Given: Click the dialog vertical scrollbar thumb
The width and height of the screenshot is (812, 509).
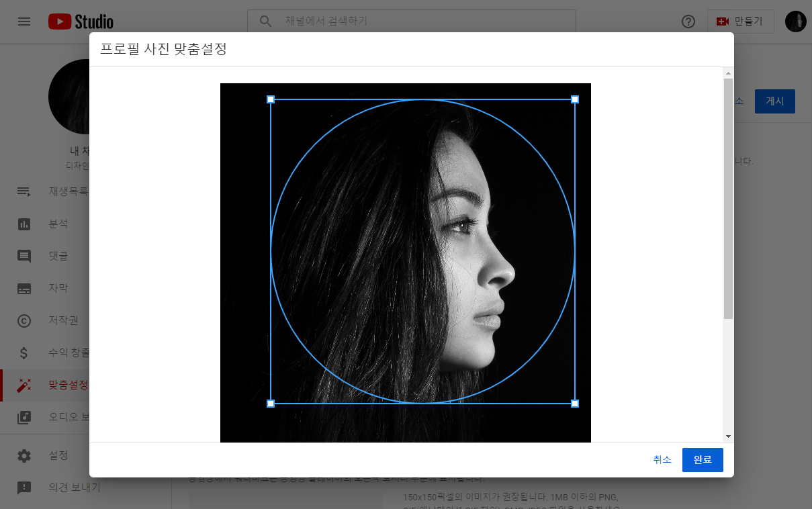Looking at the screenshot, I should coord(728,198).
